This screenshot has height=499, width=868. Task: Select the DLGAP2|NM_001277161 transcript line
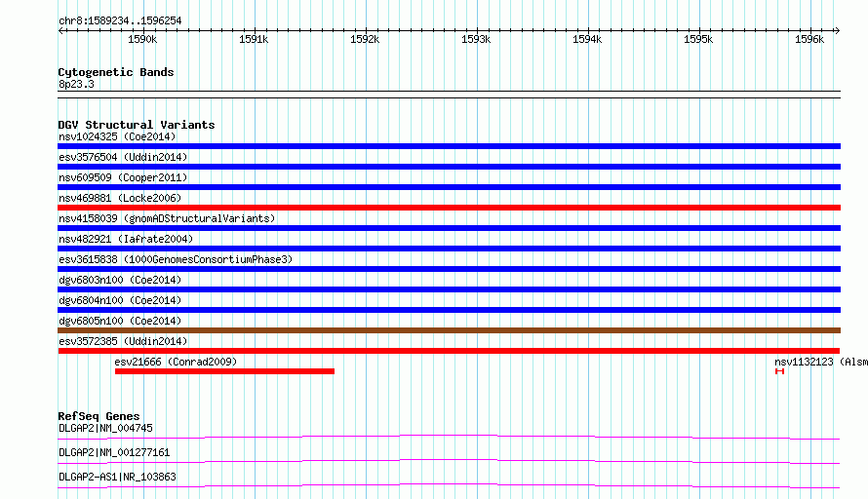click(449, 461)
